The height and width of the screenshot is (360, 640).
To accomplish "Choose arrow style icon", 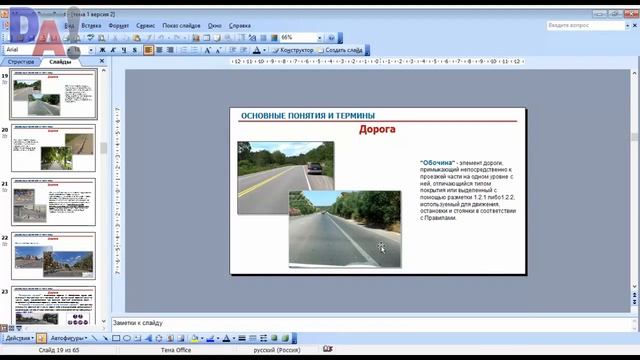I will [x=263, y=338].
